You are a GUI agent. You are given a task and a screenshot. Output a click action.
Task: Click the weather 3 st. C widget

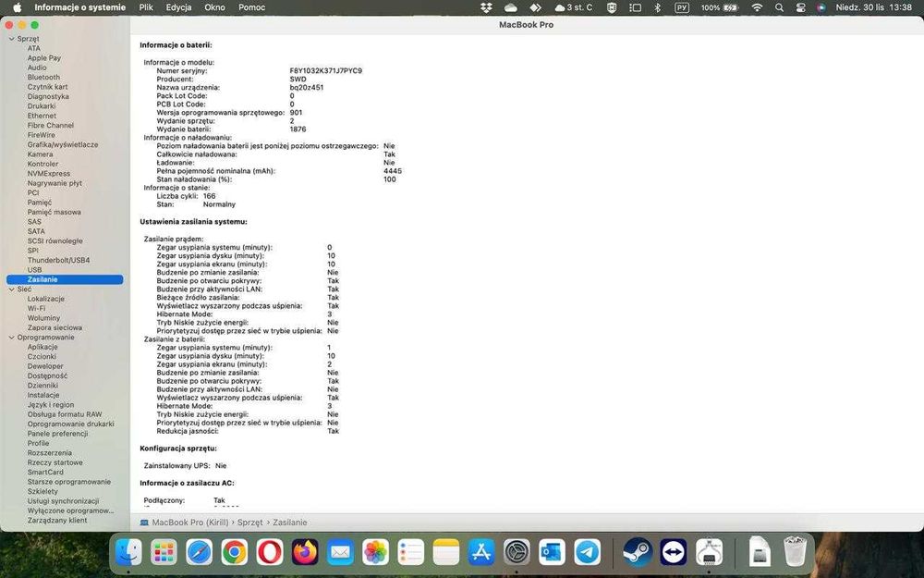pos(574,7)
